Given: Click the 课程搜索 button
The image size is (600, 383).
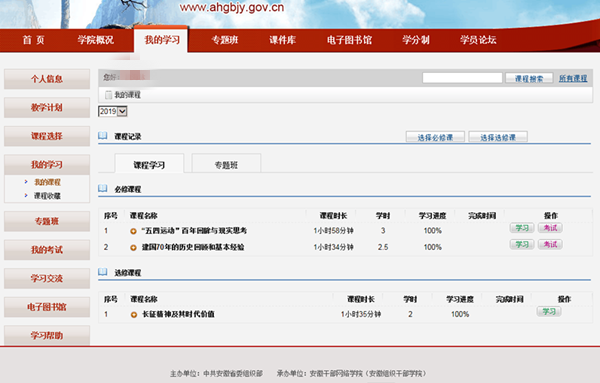Looking at the screenshot, I should click(529, 78).
